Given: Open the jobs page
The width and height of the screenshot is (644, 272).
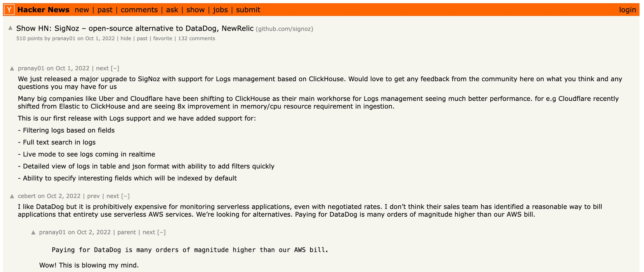Looking at the screenshot, I should pos(220,10).
